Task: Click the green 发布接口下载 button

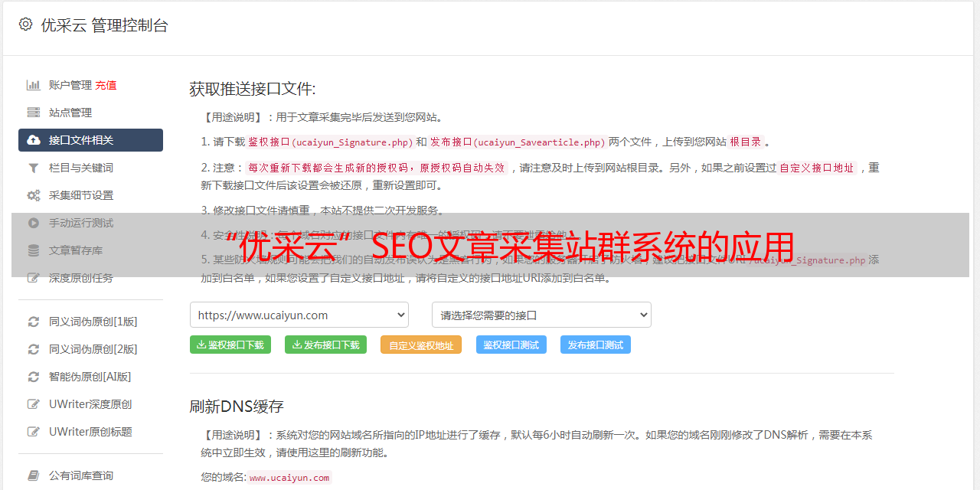Action: (325, 345)
